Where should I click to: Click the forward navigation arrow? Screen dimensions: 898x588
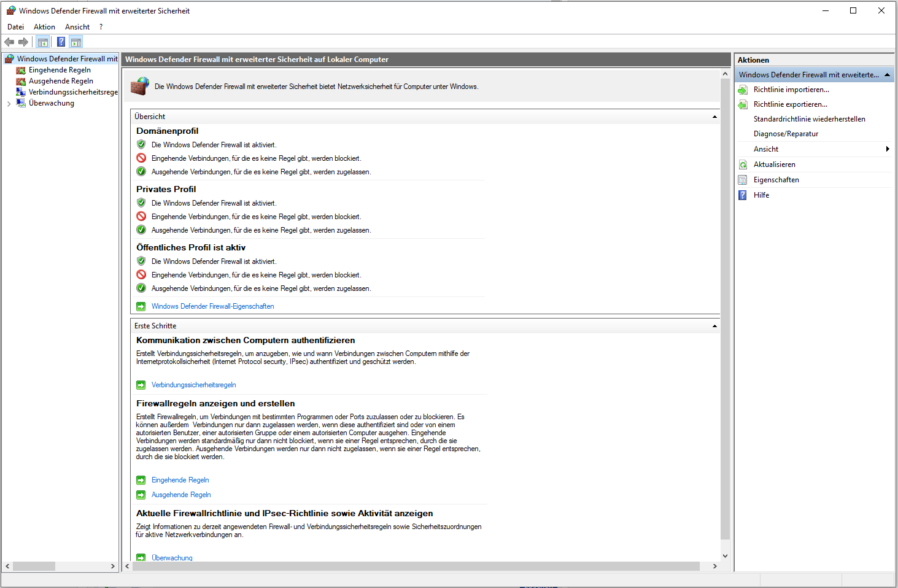[x=23, y=42]
